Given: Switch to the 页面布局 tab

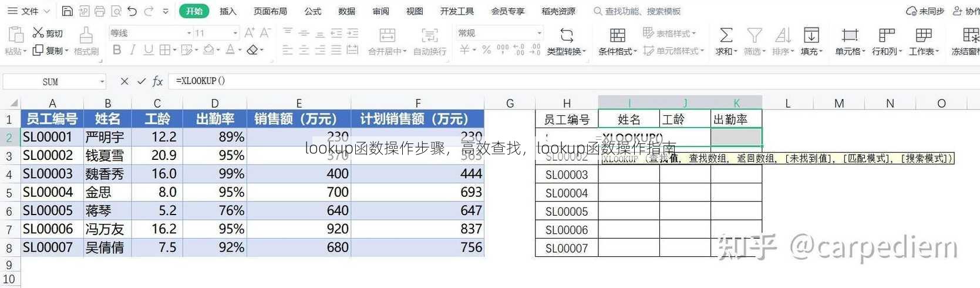Looking at the screenshot, I should (x=270, y=11).
